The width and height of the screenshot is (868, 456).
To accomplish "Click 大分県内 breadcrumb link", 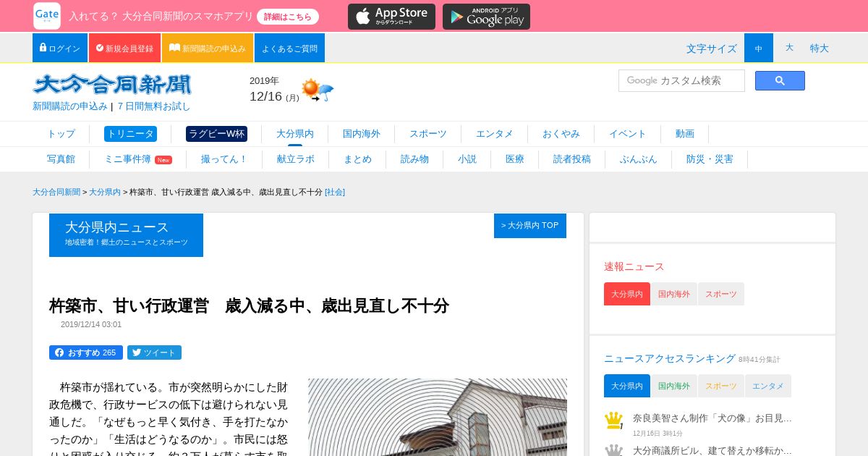I will pos(105,192).
